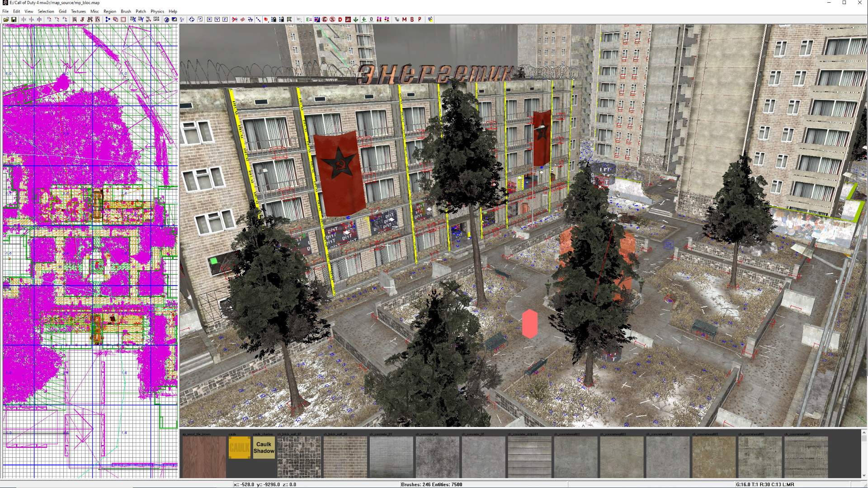Screen dimensions: 868x488
Task: Click the Cycle Layer toolbar icon
Action: point(156,19)
